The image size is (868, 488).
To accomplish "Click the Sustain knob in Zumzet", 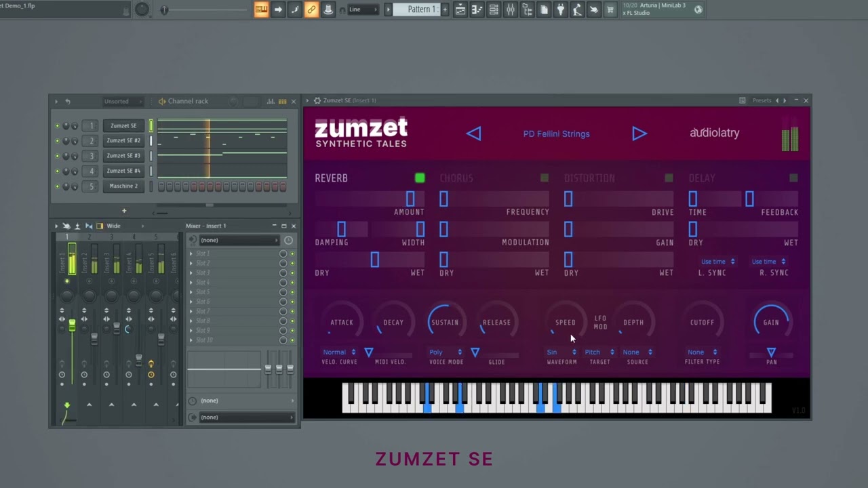I will [445, 322].
